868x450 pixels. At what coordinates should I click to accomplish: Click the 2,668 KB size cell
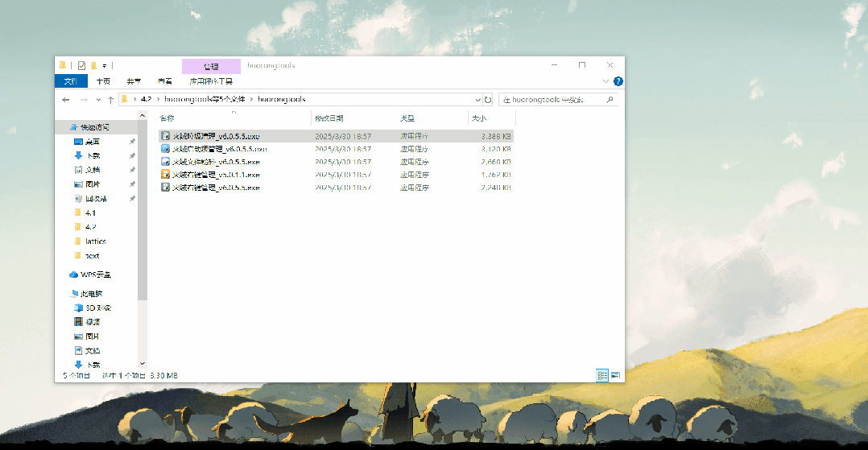(x=496, y=162)
